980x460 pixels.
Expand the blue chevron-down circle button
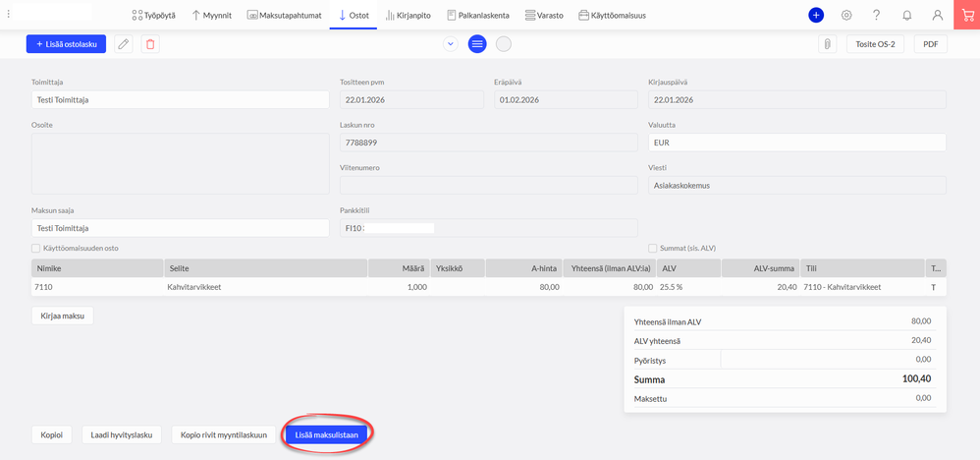point(451,44)
